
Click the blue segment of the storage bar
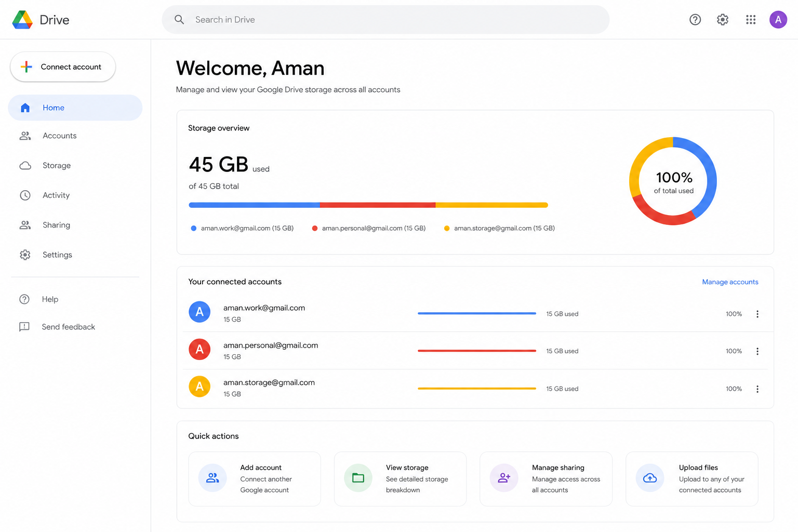tap(254, 205)
